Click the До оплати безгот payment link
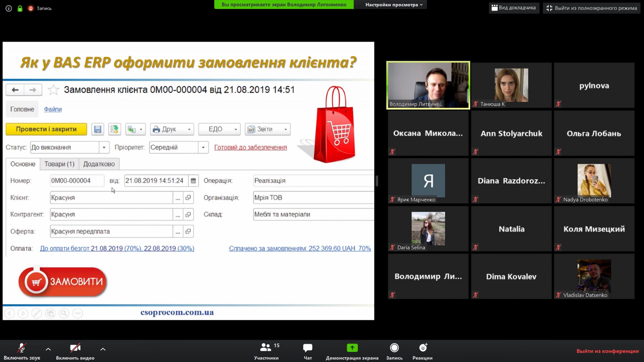Image resolution: width=644 pixels, height=362 pixels. coord(117,248)
